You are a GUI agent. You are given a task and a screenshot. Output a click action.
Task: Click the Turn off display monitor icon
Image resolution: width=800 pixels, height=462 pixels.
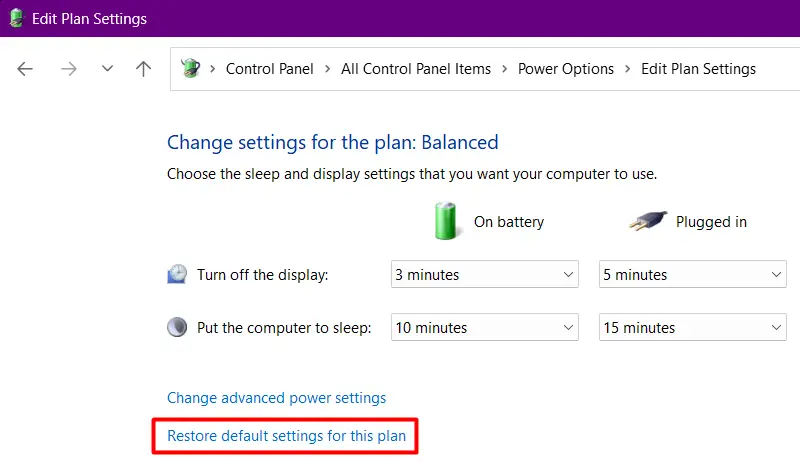pos(177,275)
